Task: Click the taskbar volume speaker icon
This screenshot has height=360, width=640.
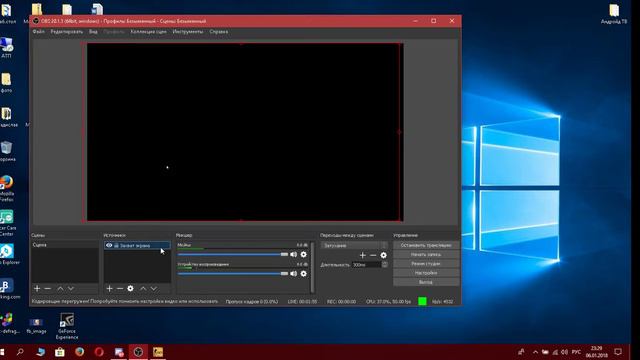Action: point(564,352)
